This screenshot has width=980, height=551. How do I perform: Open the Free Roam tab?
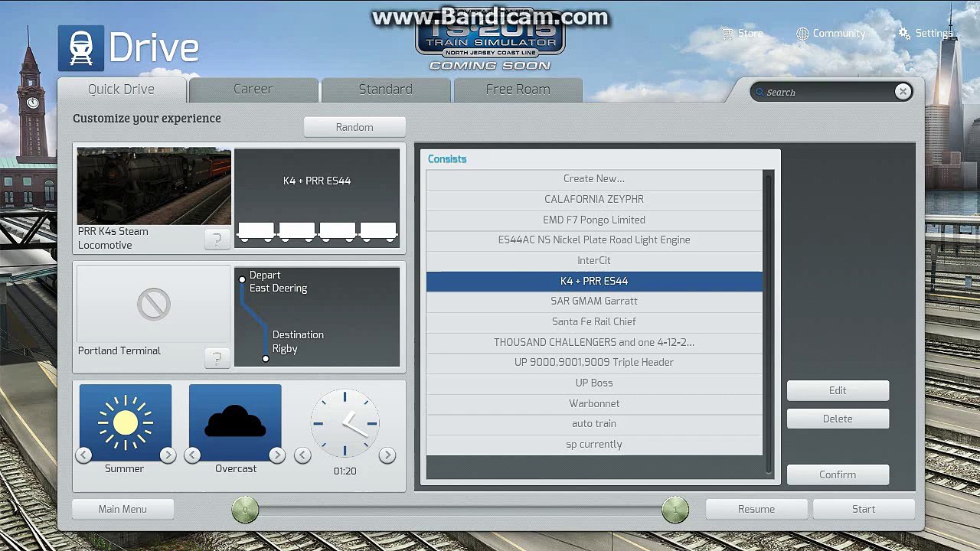[518, 90]
